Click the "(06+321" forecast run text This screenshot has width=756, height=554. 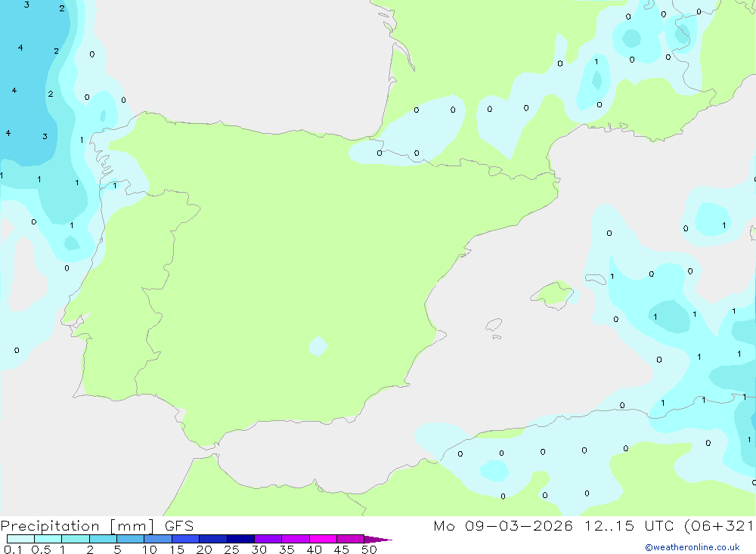pyautogui.click(x=720, y=525)
